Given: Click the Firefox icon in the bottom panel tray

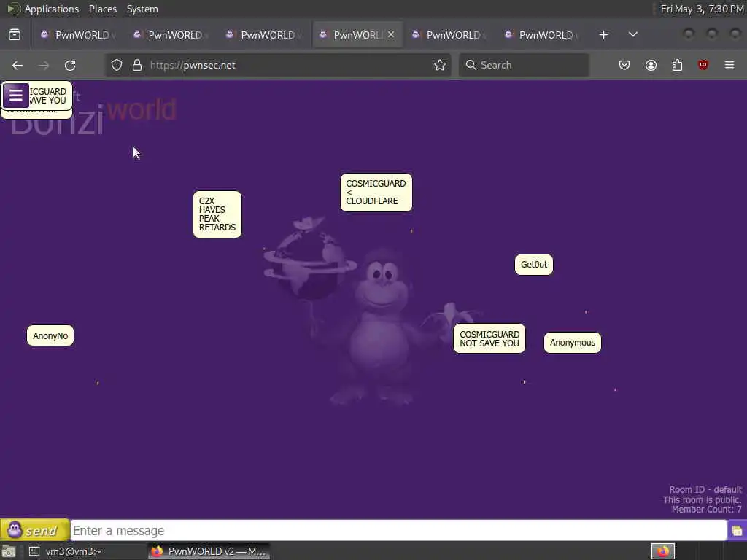Looking at the screenshot, I should click(662, 551).
